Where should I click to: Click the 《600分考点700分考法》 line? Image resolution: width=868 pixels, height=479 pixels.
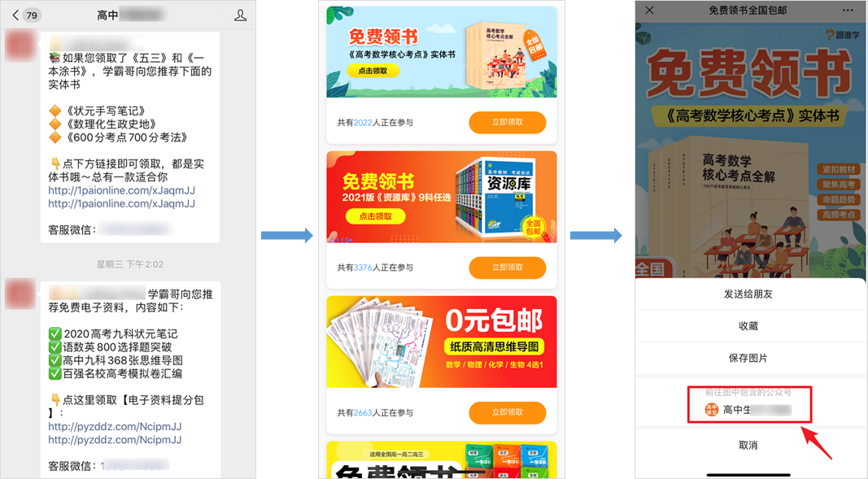tap(119, 137)
